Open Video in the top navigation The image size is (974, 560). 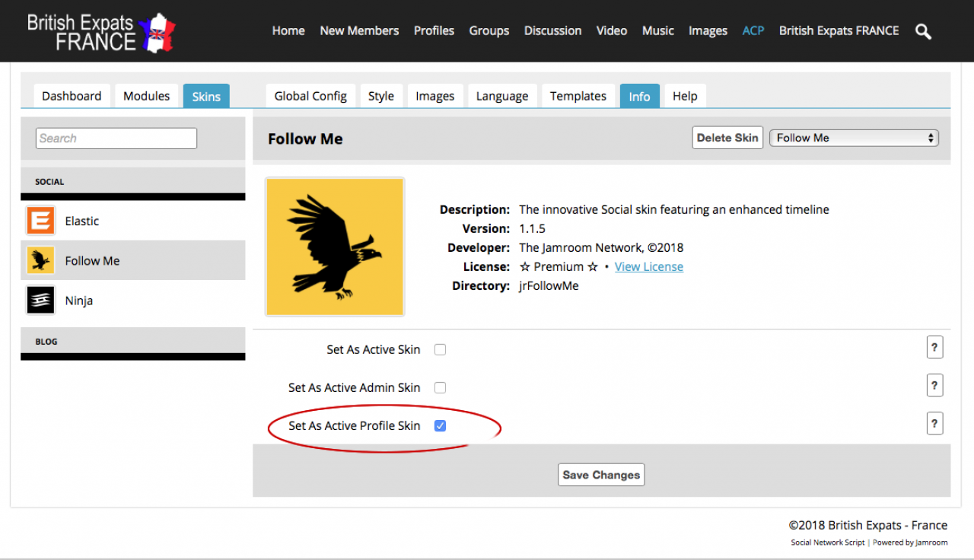pyautogui.click(x=612, y=30)
